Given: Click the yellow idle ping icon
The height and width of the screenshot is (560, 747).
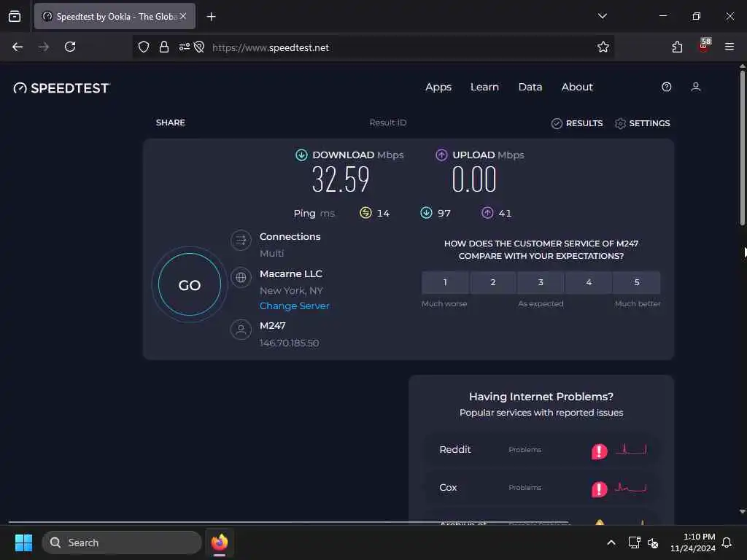Looking at the screenshot, I should coord(365,212).
